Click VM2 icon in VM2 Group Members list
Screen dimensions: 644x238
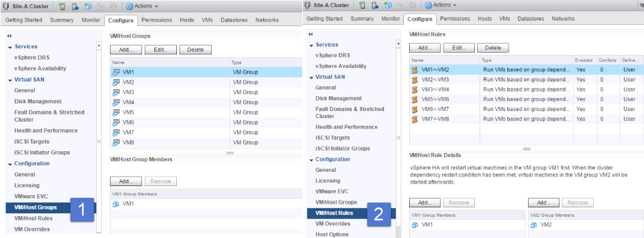click(x=534, y=225)
